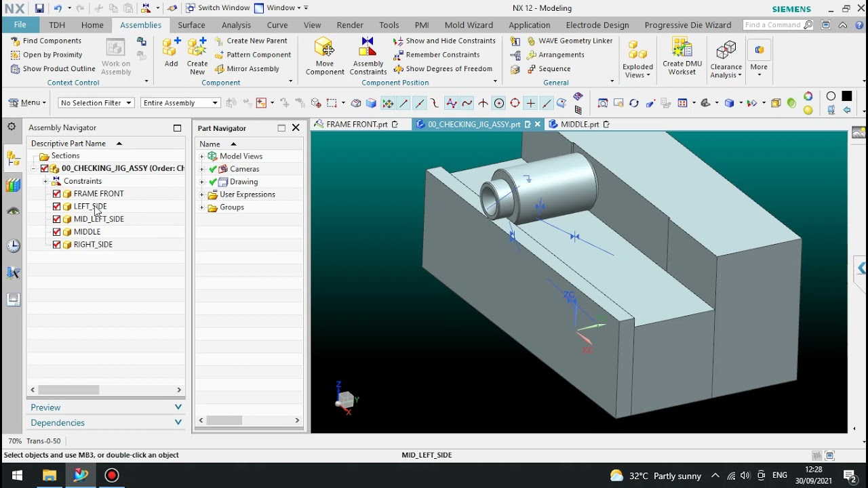The image size is (868, 488).
Task: Switch to the Surface ribbon tab
Action: tap(191, 25)
